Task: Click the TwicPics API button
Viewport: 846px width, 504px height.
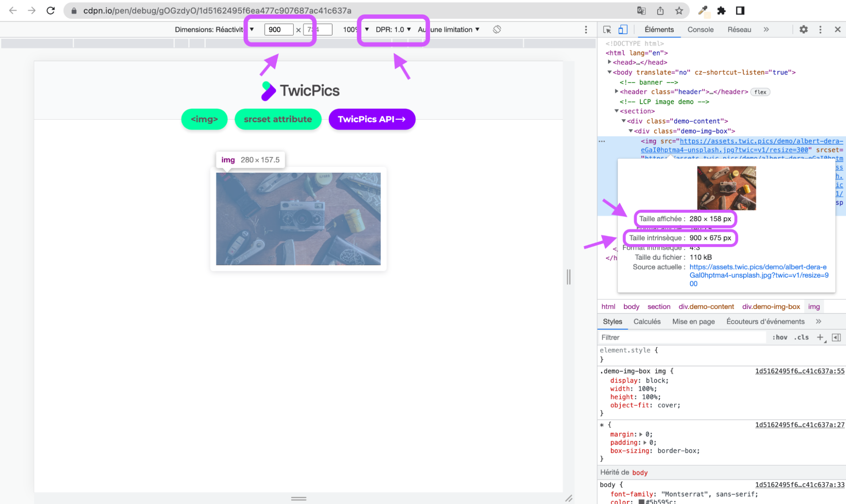Action: tap(372, 119)
